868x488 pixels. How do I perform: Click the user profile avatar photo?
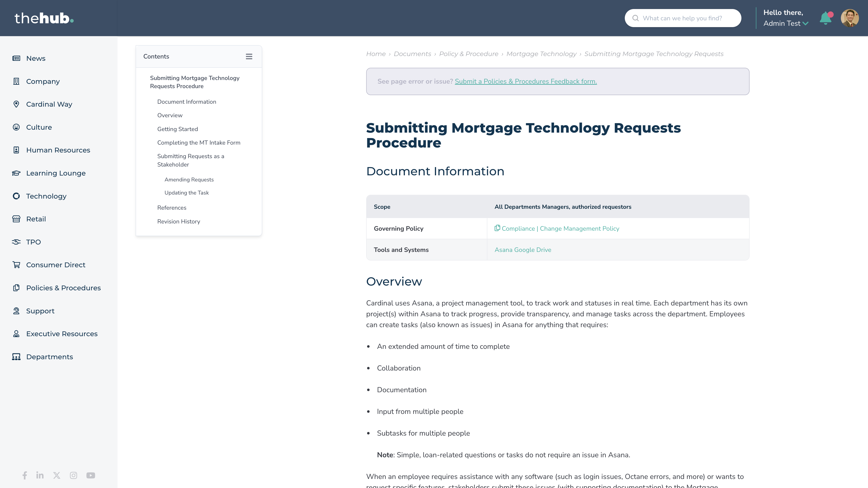point(849,18)
